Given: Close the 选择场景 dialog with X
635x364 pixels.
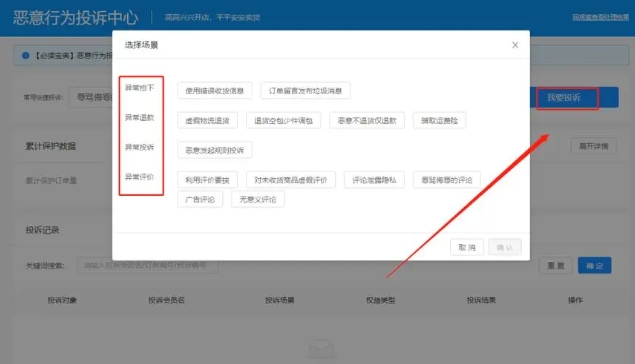Looking at the screenshot, I should click(x=515, y=45).
